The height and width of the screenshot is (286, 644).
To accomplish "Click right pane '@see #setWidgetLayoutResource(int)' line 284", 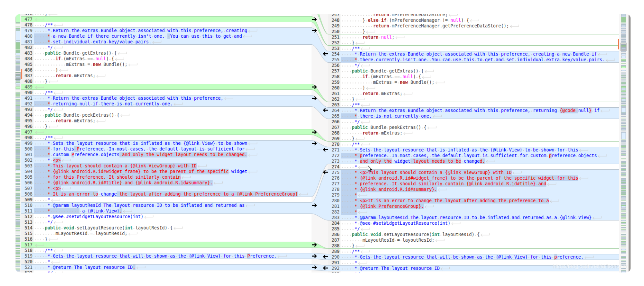I will [x=405, y=223].
